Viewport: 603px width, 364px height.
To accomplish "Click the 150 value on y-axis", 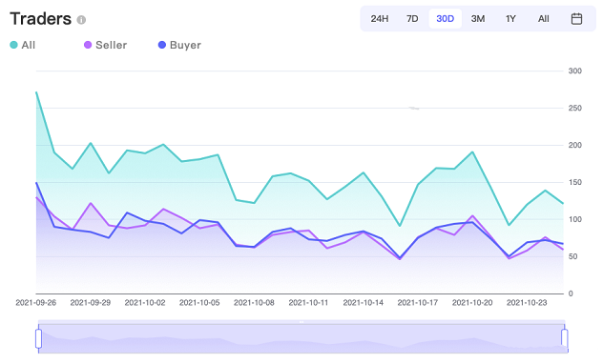I will [x=575, y=182].
